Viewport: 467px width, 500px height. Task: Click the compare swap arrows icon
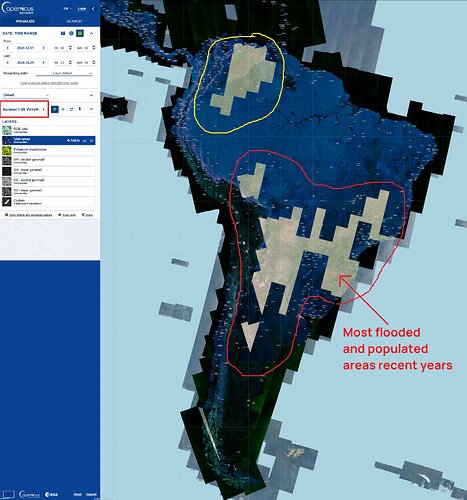[71, 109]
